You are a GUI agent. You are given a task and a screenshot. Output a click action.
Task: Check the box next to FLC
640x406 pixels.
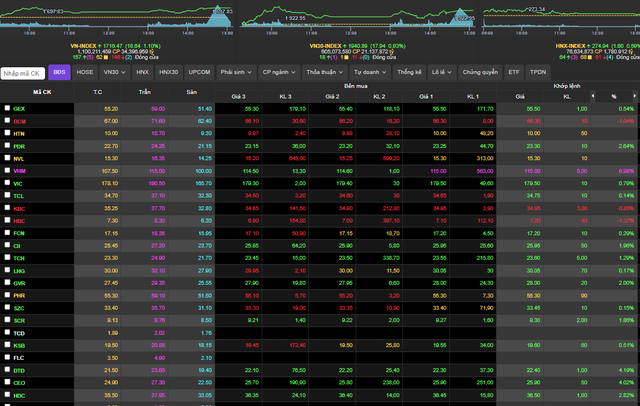tap(7, 358)
